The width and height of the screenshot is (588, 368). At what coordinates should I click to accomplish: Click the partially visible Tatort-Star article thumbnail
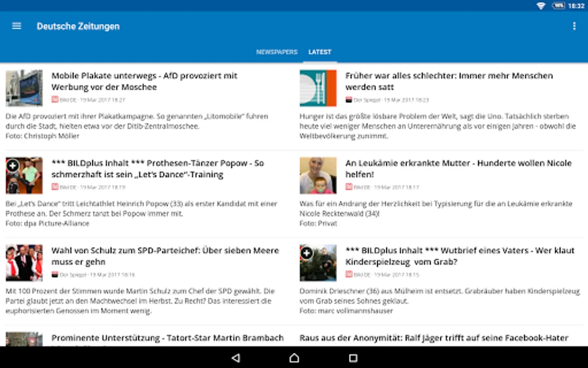(24, 339)
